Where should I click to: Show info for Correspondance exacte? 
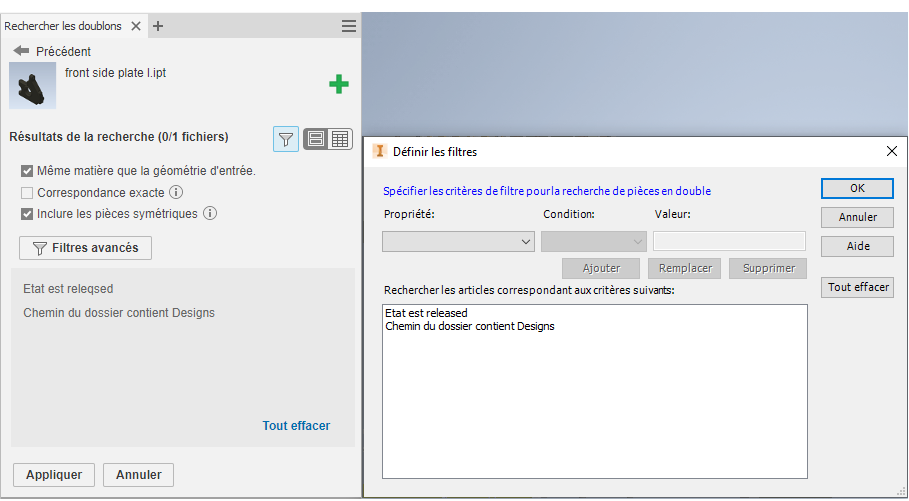(x=176, y=192)
